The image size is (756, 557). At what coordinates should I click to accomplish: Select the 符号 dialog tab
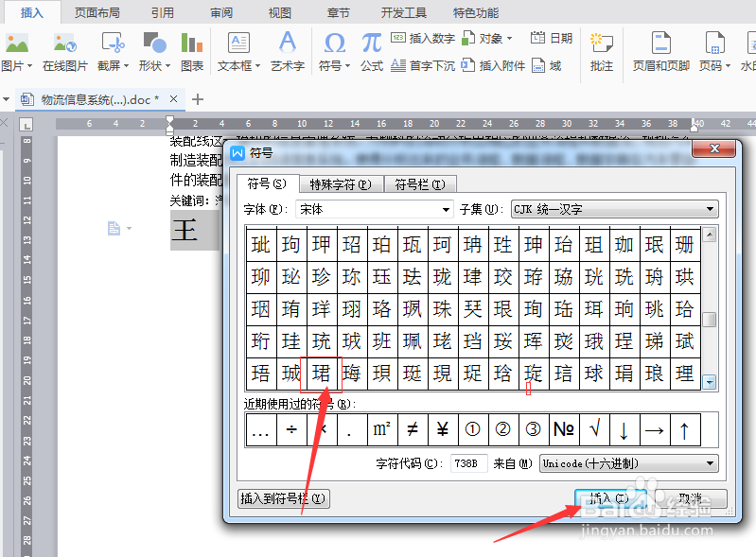tap(267, 183)
